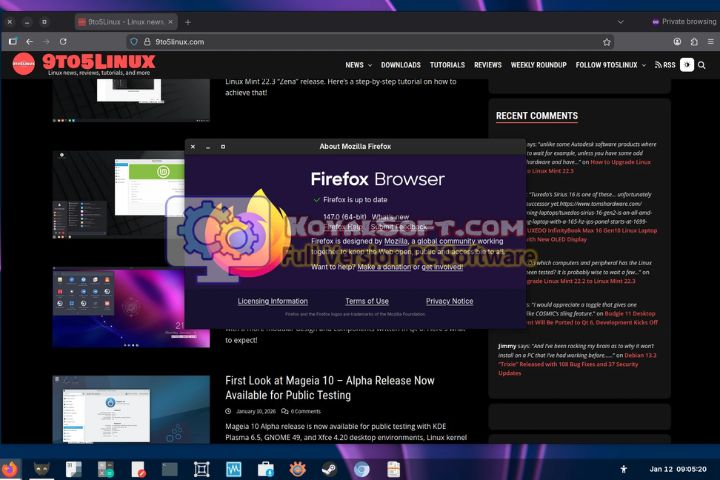The height and width of the screenshot is (480, 720).
Task: Open the Linux Mint green window thumbnail
Action: click(118, 195)
